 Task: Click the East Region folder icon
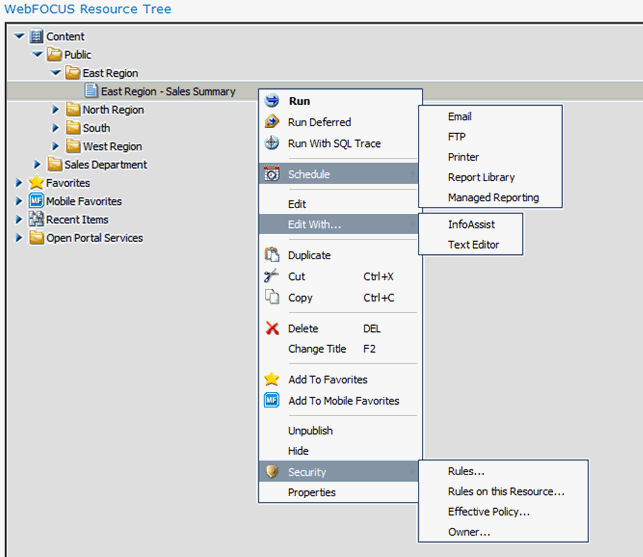[73, 73]
